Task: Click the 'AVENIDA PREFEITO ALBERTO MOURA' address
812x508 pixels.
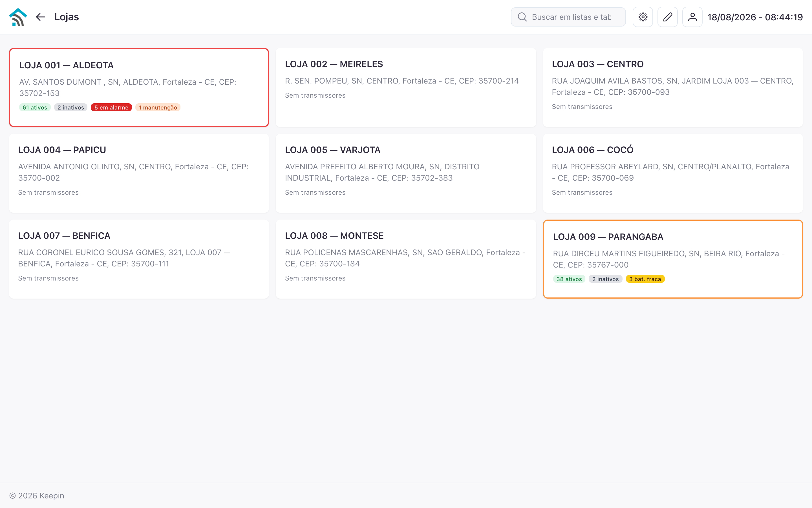Action: click(x=382, y=172)
